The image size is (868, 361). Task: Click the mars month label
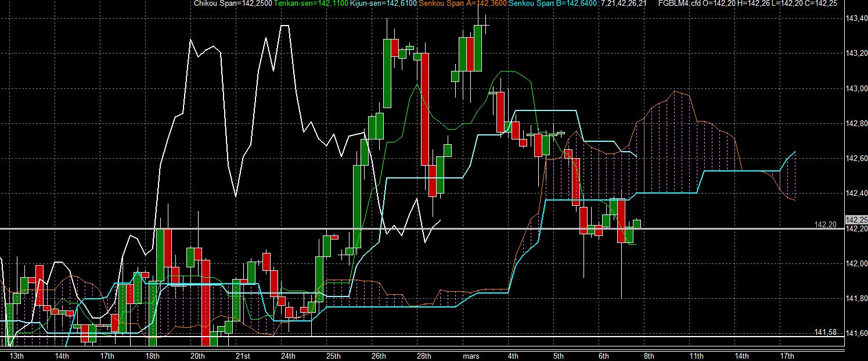(x=470, y=356)
